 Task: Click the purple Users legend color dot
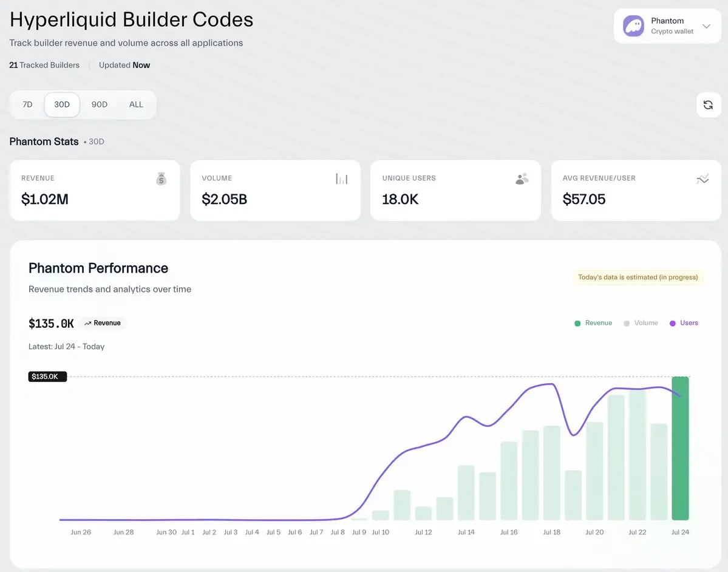point(672,323)
